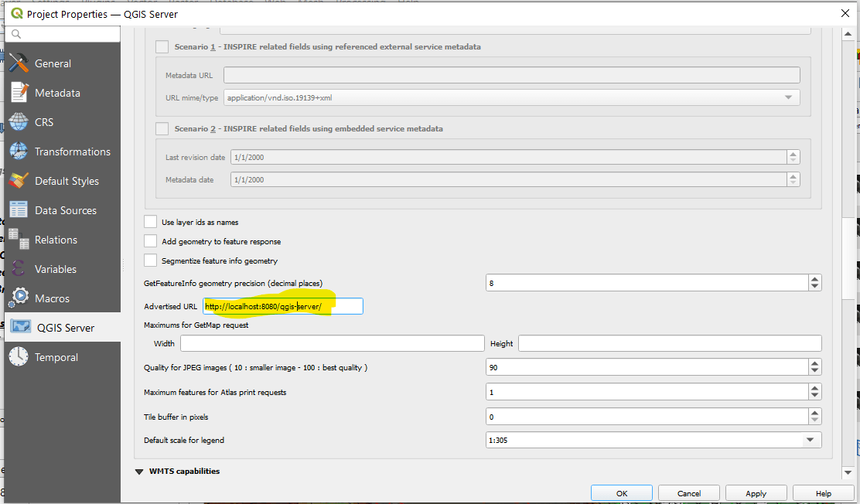Decrease the Metadata date value
The width and height of the screenshot is (860, 504).
click(x=793, y=183)
